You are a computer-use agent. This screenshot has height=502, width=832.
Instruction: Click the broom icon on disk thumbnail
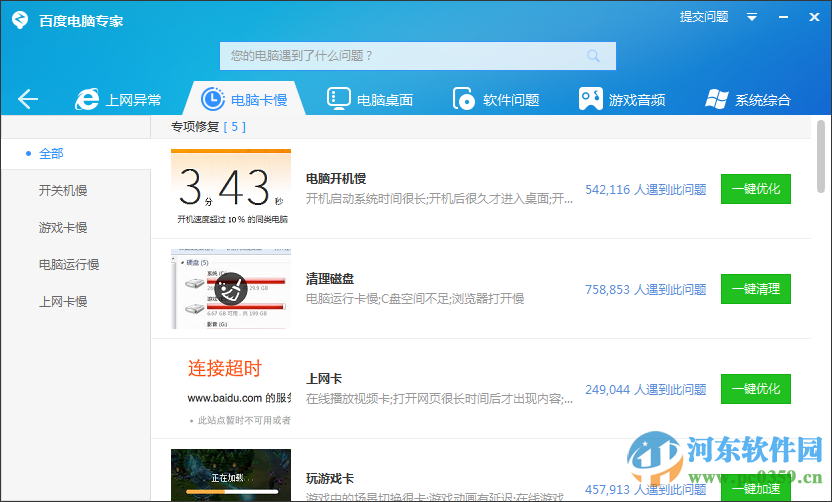[231, 289]
